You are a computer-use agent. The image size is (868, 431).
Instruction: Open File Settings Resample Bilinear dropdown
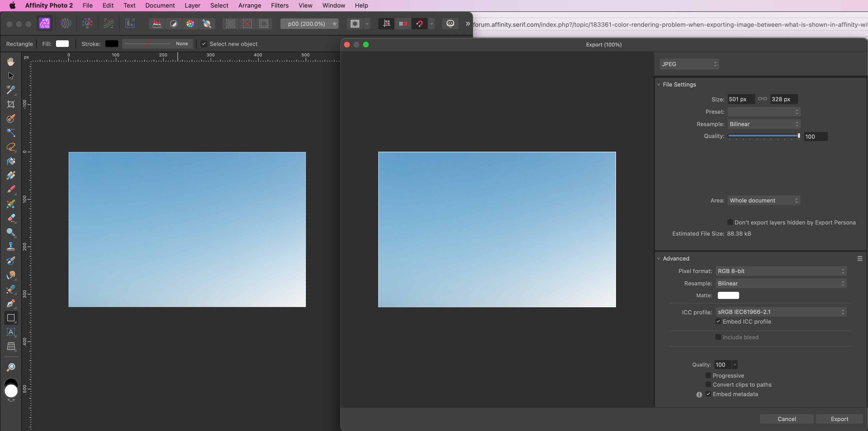pyautogui.click(x=764, y=124)
